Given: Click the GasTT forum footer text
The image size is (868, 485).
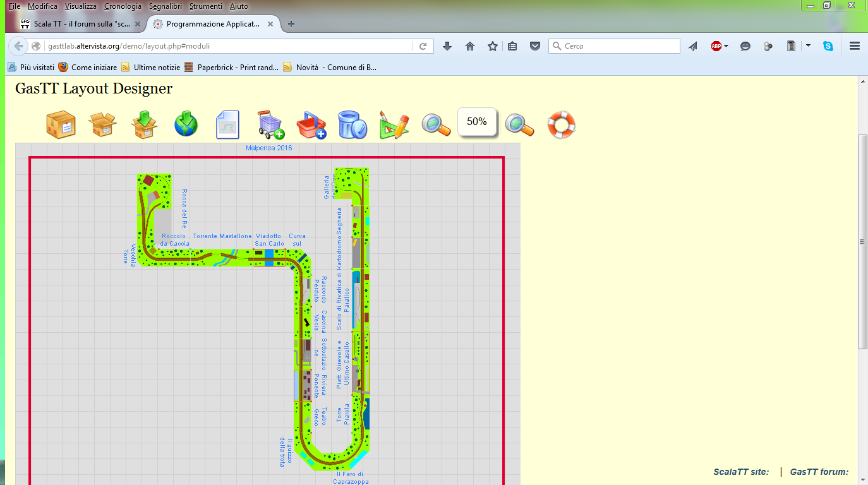Looking at the screenshot, I should click(x=819, y=472).
